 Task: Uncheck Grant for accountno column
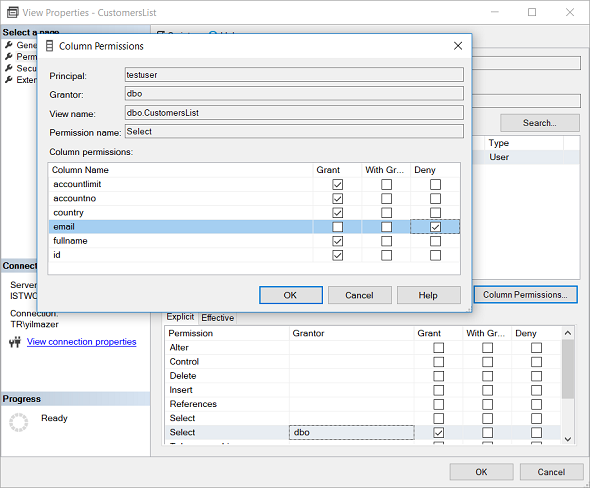coord(338,199)
